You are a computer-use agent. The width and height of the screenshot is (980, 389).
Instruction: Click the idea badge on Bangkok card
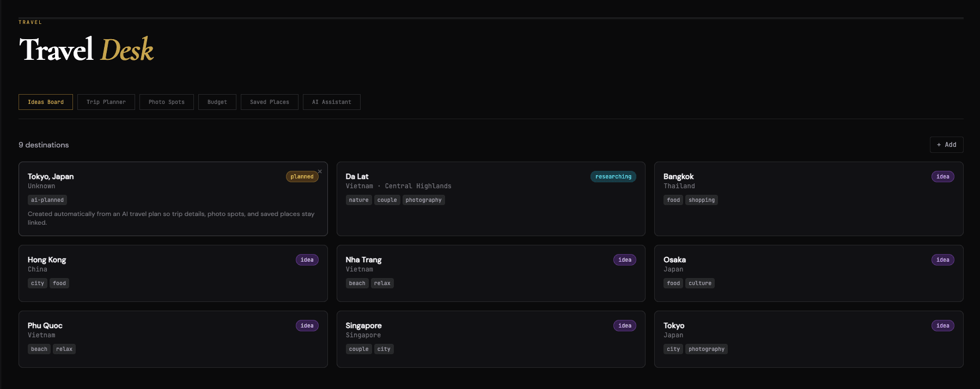[x=943, y=176]
